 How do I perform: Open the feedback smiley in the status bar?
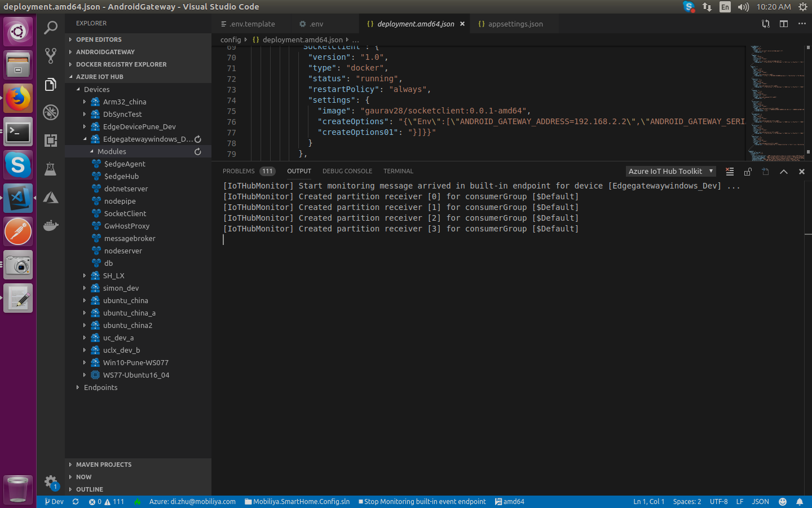click(x=782, y=501)
